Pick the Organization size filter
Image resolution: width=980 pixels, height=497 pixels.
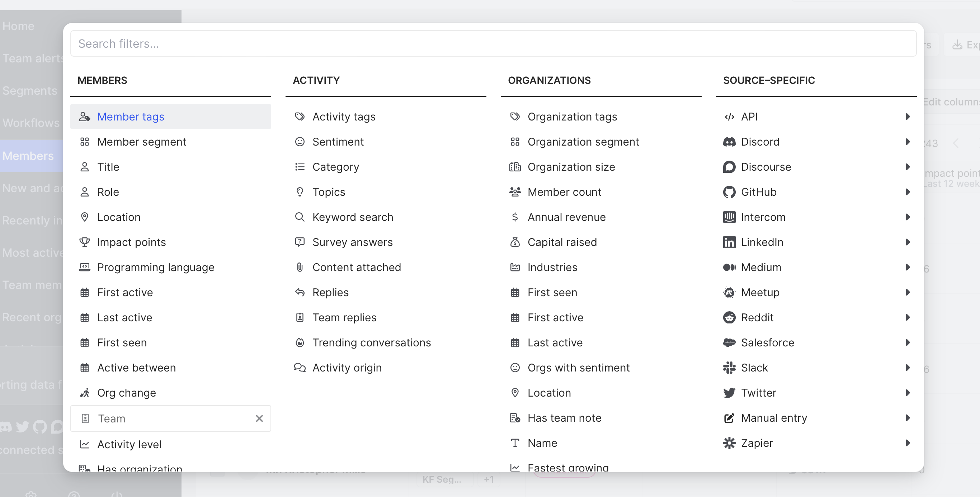571,167
